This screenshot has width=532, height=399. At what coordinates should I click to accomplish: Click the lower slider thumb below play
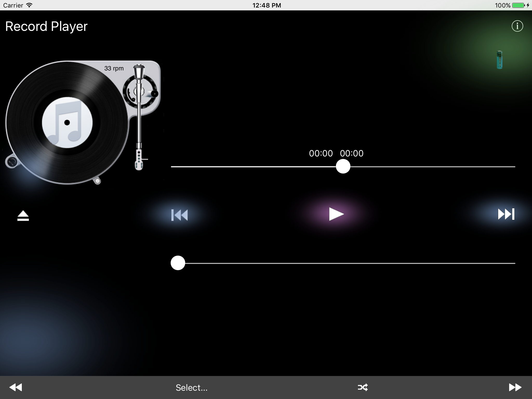(178, 263)
